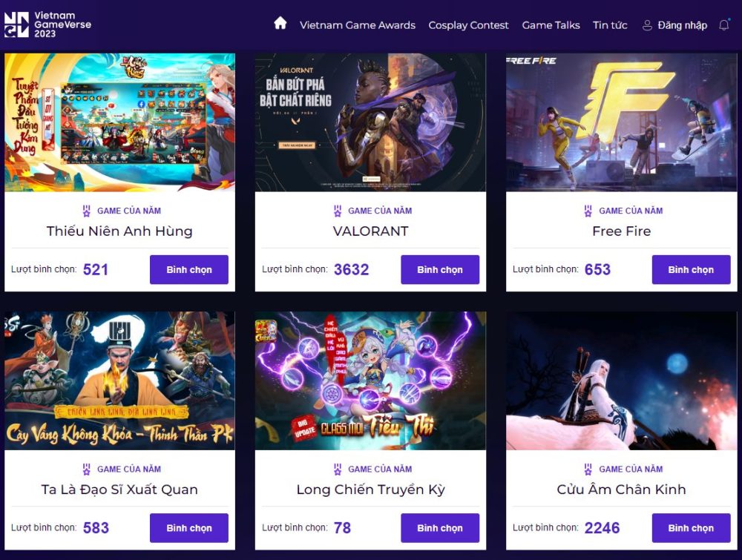Click Bình chọn for VALORANT
Screen dimensions: 742x560
coord(440,269)
